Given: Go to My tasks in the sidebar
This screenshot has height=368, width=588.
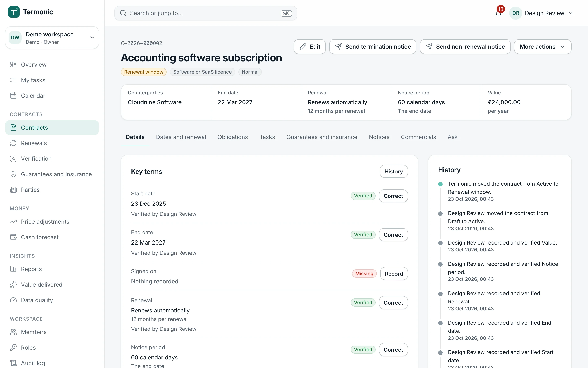Looking at the screenshot, I should click(52, 80).
